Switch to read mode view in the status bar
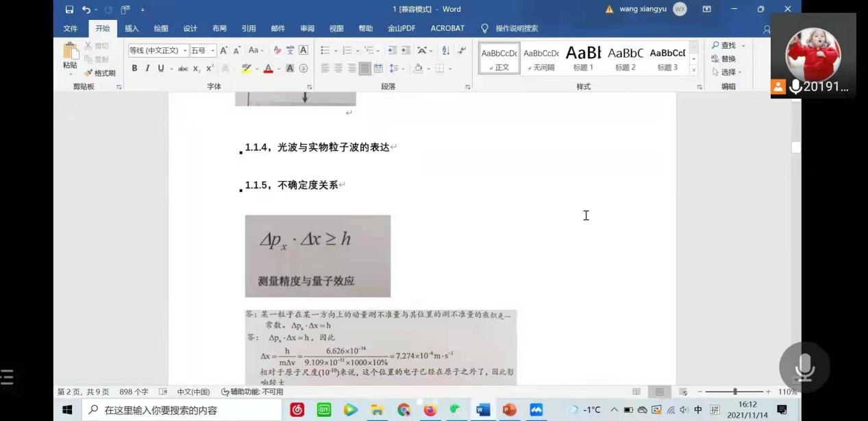Viewport: 868px width, 421px height. pyautogui.click(x=636, y=392)
